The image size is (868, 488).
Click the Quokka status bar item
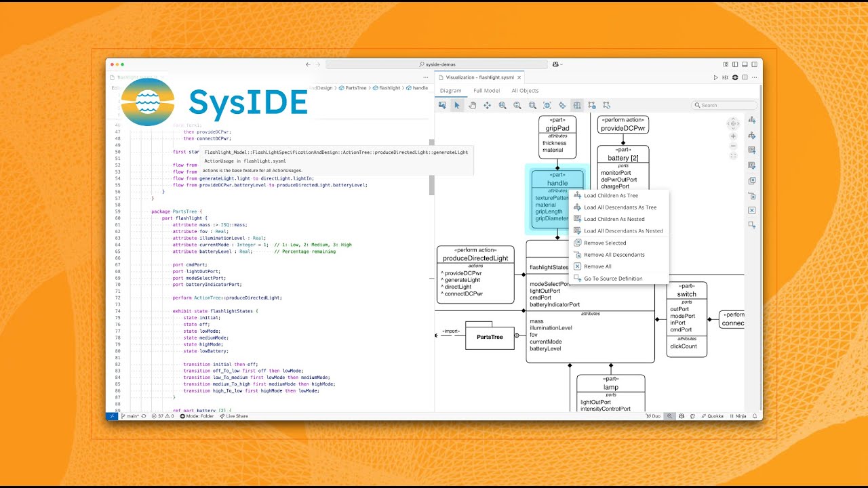712,416
